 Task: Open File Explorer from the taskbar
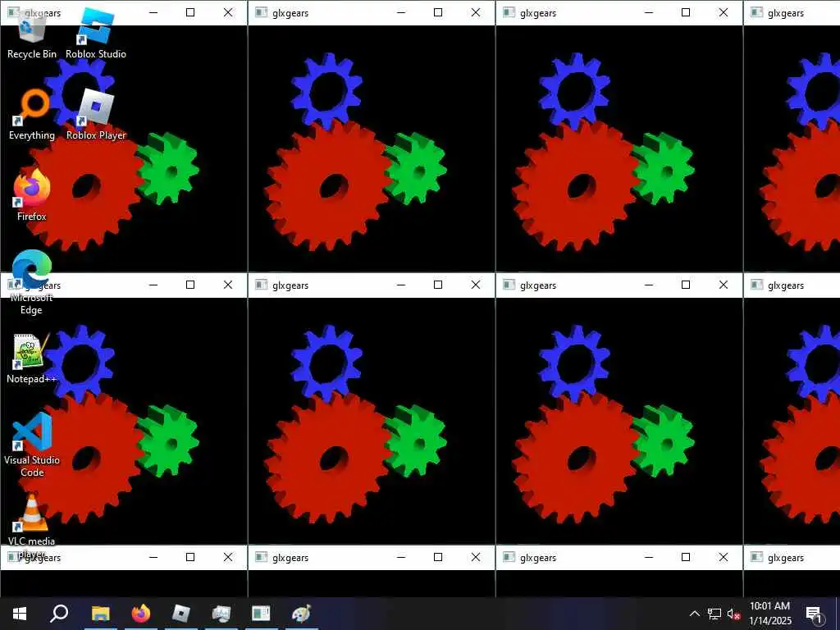100,614
